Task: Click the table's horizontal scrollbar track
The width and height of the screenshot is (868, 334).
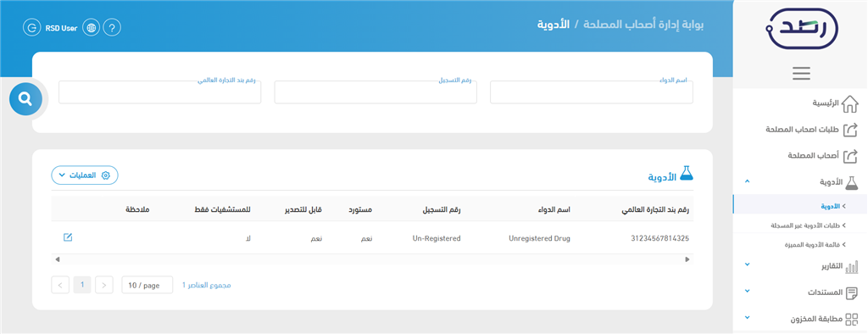Action: coord(372,259)
